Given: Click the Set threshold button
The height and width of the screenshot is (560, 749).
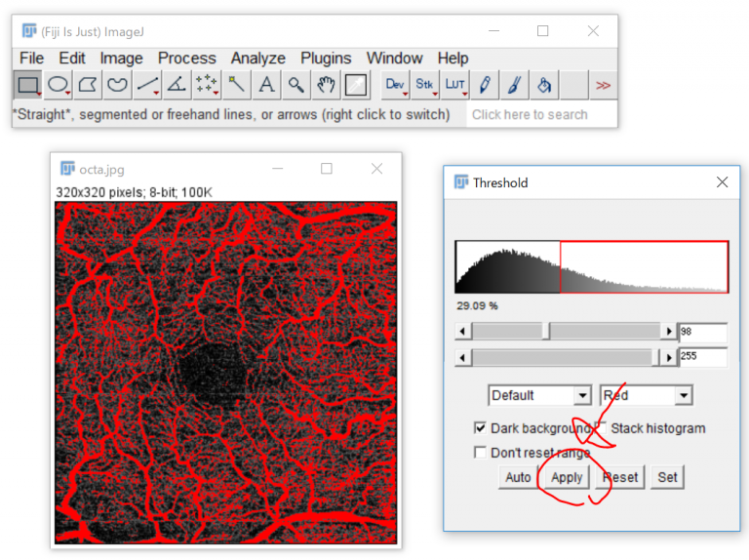Looking at the screenshot, I should tap(667, 477).
